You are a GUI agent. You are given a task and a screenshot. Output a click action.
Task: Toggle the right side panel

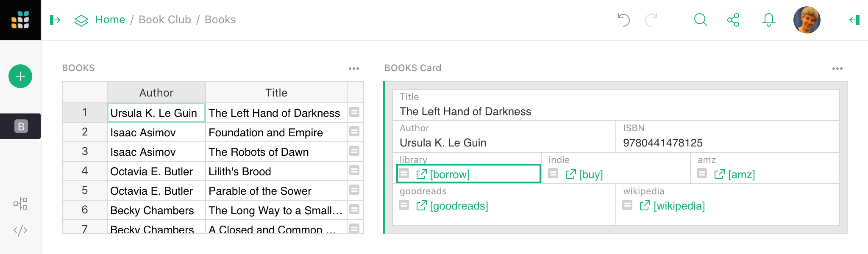pyautogui.click(x=854, y=20)
